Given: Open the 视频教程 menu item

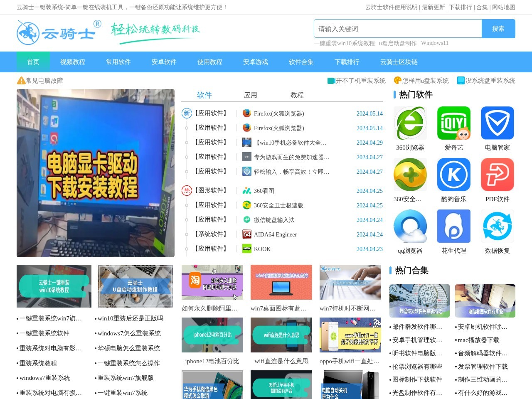Looking at the screenshot, I should tap(72, 62).
